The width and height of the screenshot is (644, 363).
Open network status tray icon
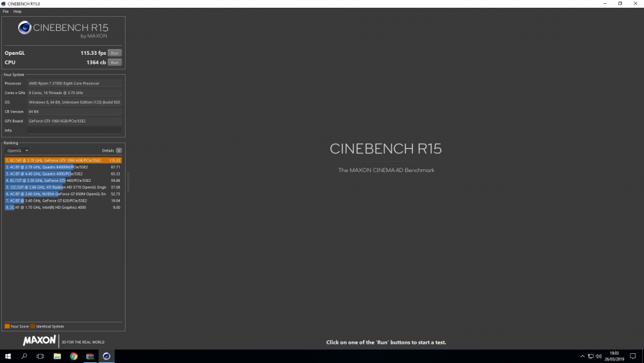pyautogui.click(x=591, y=357)
